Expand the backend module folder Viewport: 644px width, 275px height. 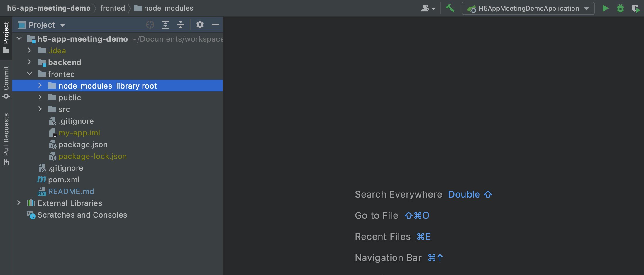click(29, 62)
